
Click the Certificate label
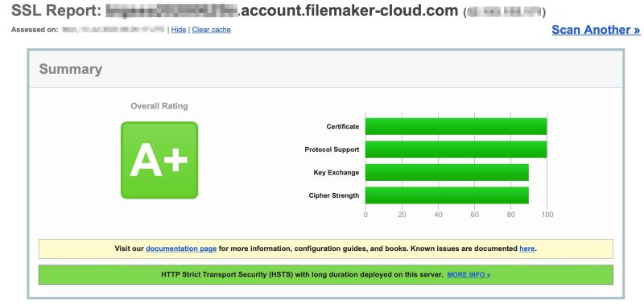[x=343, y=126]
